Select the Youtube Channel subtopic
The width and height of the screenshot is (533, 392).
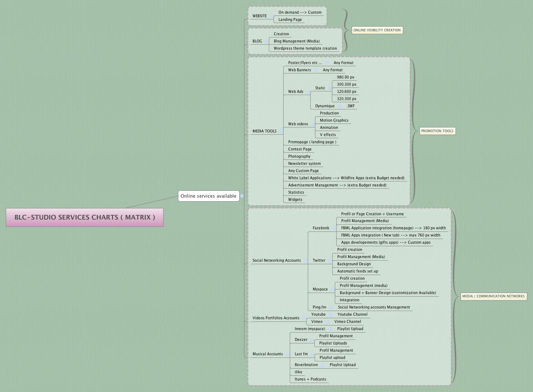pyautogui.click(x=352, y=314)
